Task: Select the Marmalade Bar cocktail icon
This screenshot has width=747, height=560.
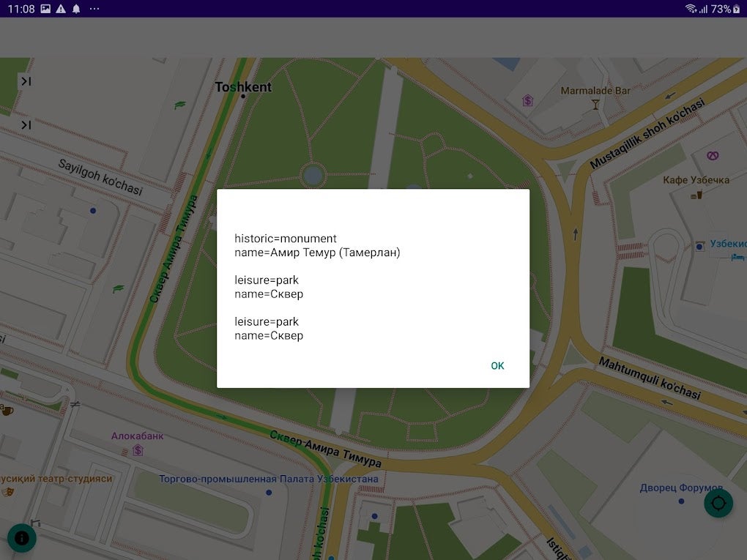Action: coord(595,104)
